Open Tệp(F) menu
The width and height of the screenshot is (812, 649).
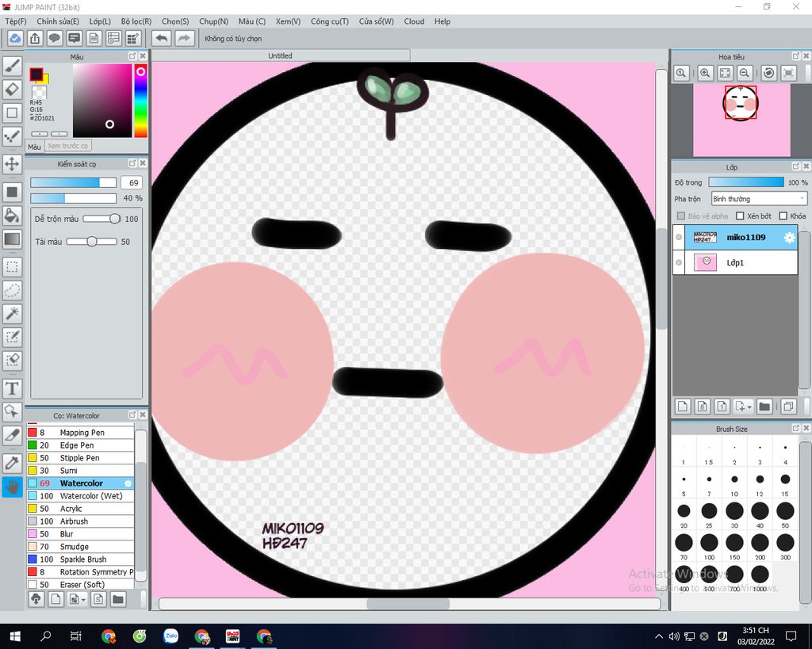[16, 21]
